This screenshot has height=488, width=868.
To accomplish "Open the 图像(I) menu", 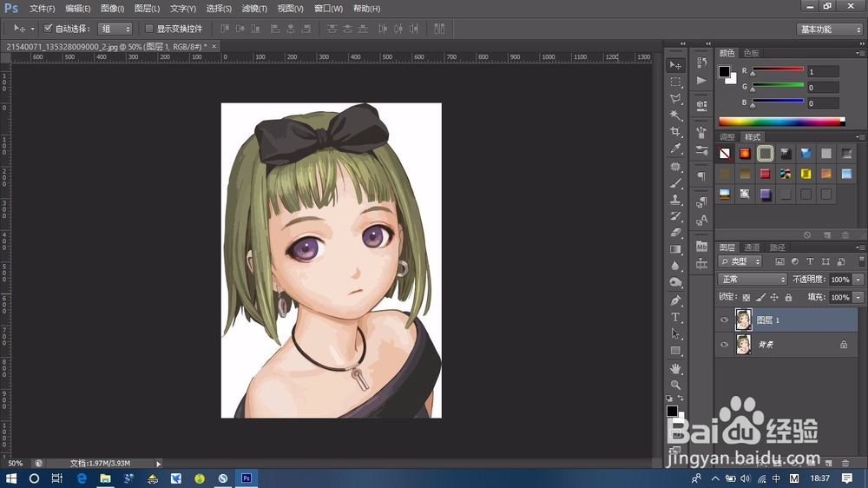I will coord(113,9).
